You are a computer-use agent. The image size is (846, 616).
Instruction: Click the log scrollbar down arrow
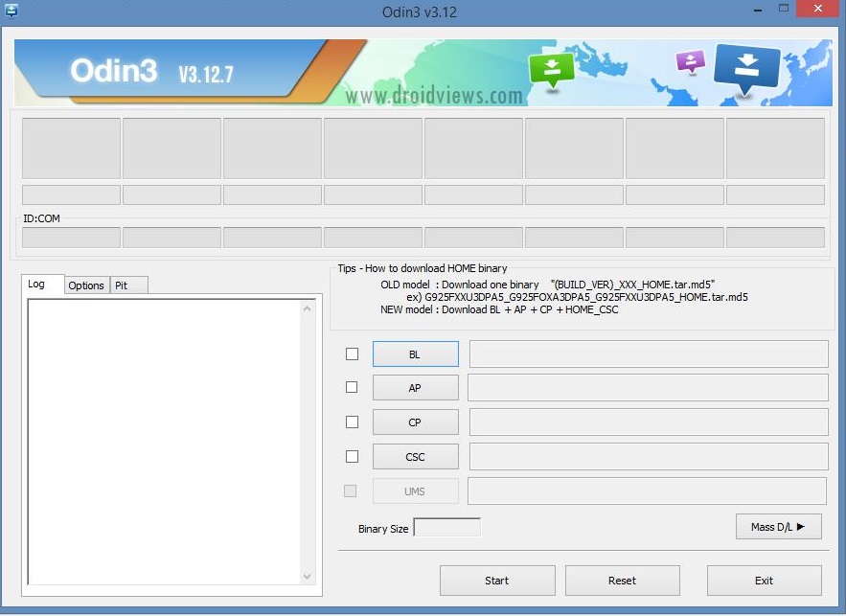click(x=307, y=577)
